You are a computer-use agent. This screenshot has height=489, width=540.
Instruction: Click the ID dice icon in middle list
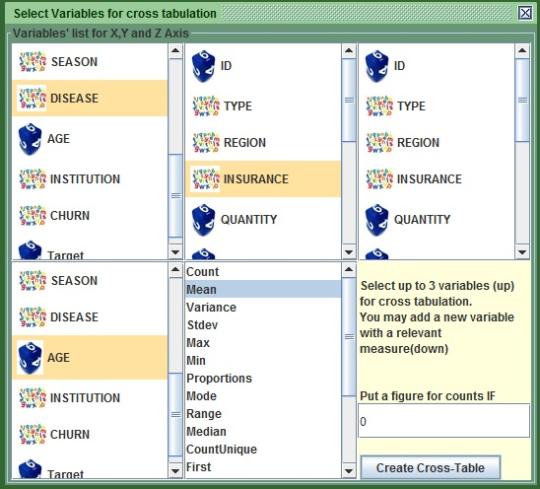point(203,66)
